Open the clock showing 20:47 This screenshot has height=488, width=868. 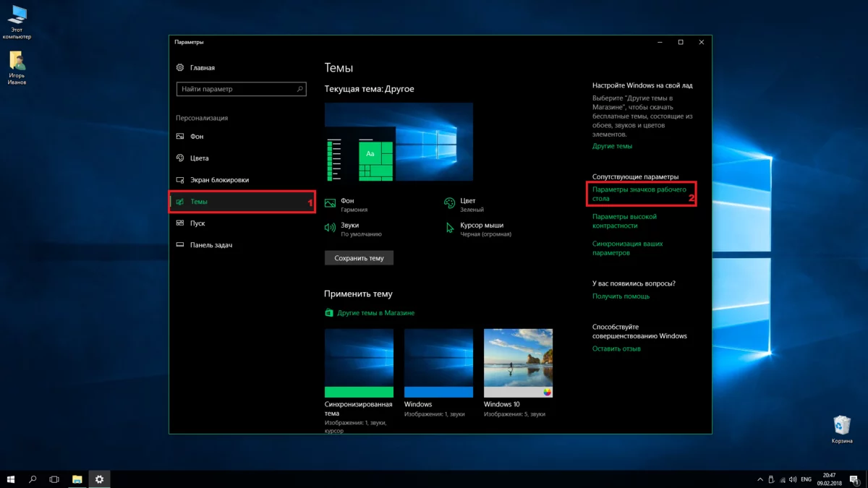tap(828, 479)
